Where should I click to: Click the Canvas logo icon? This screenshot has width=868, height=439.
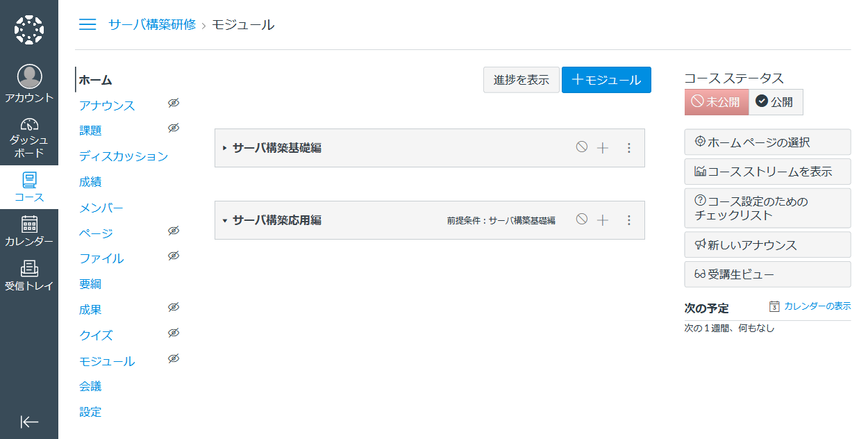point(29,29)
